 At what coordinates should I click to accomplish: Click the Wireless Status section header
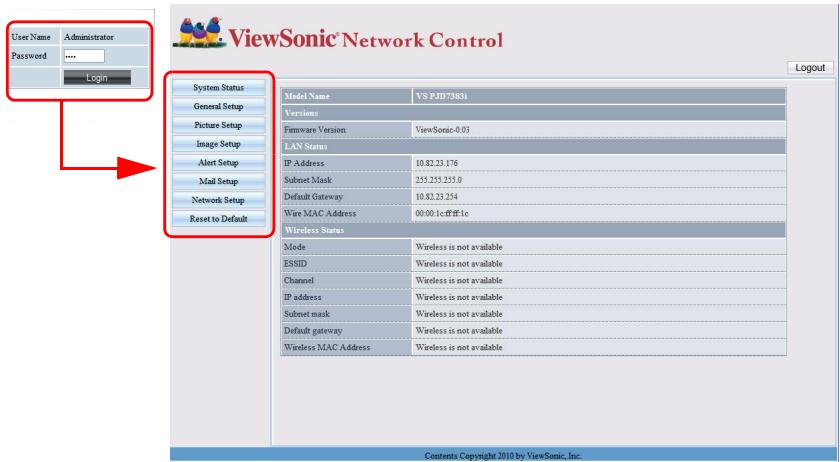(x=314, y=230)
